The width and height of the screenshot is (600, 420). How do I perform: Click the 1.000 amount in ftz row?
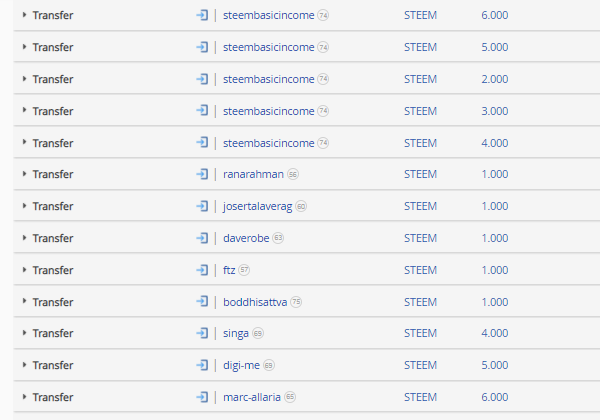[495, 270]
